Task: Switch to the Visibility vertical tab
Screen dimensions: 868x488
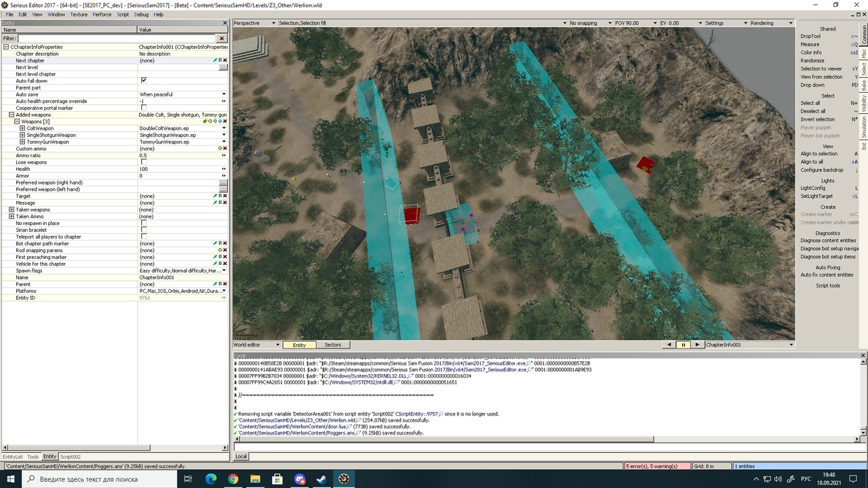Action: [x=864, y=104]
